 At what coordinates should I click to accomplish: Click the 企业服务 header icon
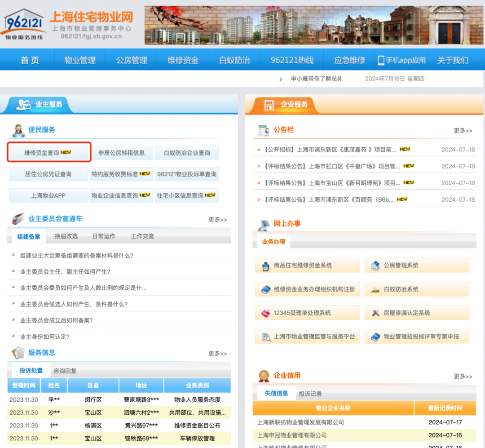pos(269,105)
